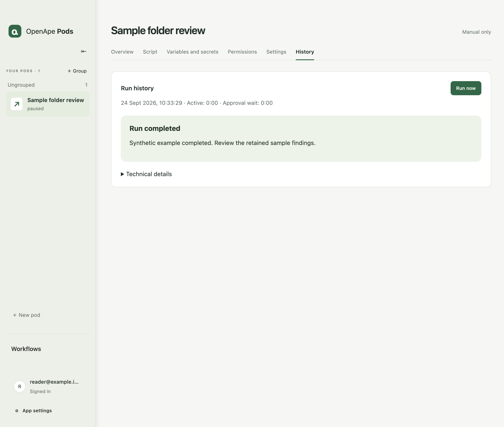Click the Synthetic example completed message
This screenshot has height=427, width=504.
[223, 143]
